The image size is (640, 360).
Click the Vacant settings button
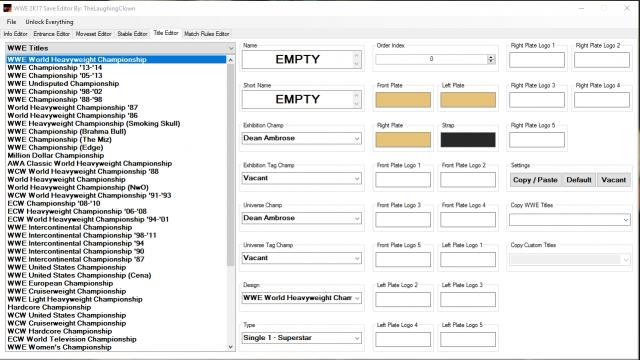613,180
